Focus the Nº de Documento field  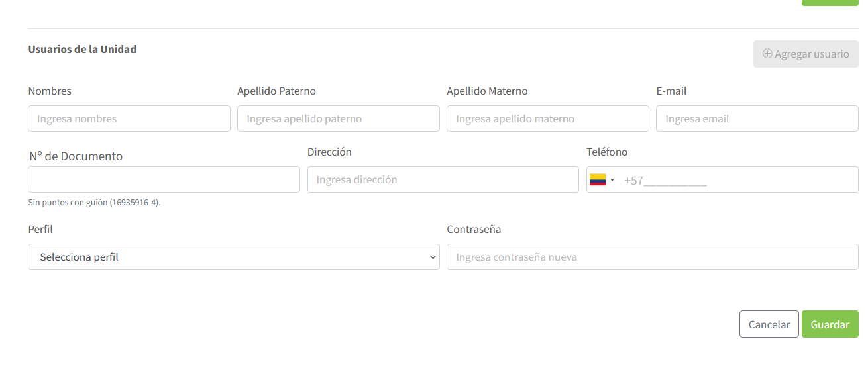click(164, 179)
